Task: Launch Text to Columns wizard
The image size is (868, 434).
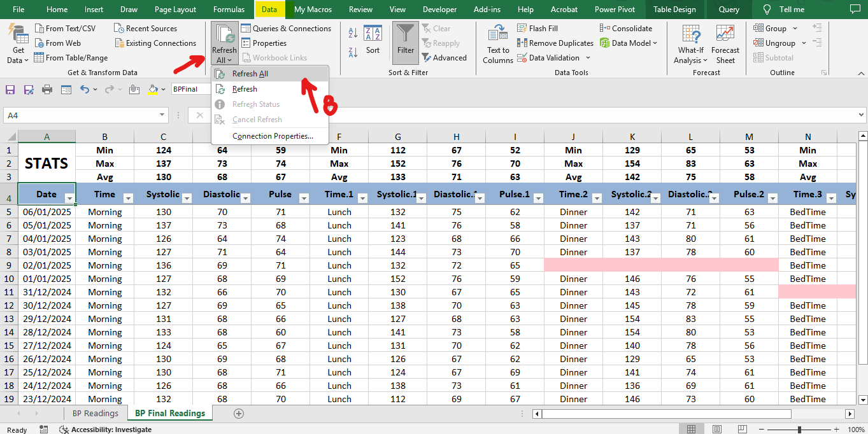Action: click(x=498, y=45)
